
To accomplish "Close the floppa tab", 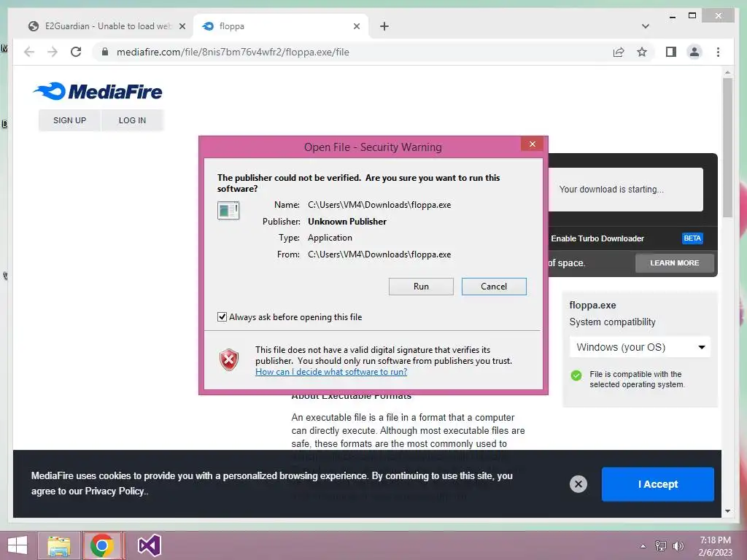I will pos(356,26).
